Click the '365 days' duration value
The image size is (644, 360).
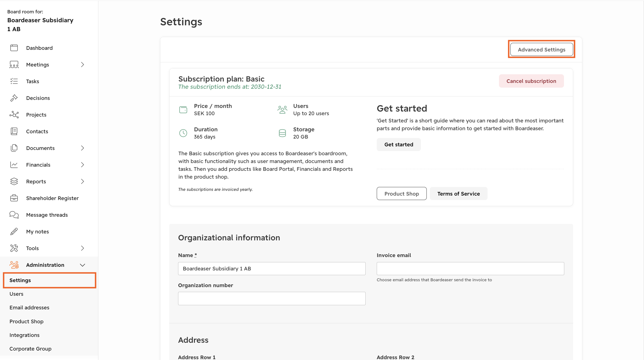point(204,137)
